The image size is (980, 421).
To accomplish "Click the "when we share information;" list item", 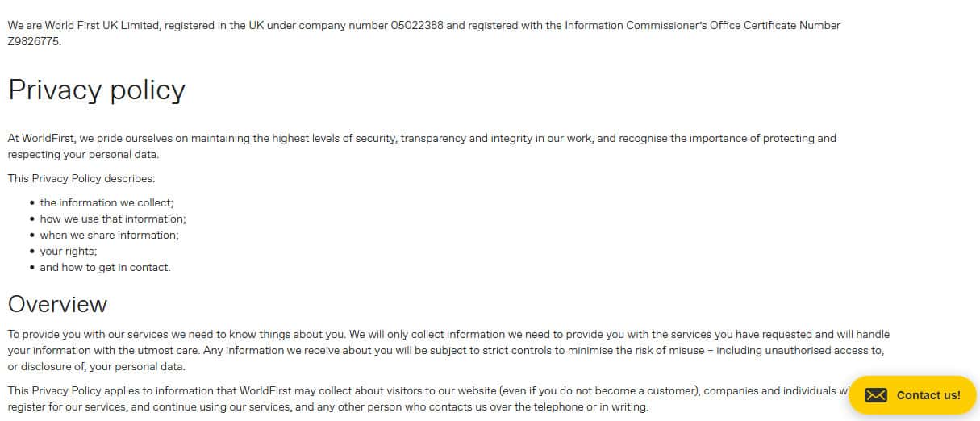I will (109, 235).
